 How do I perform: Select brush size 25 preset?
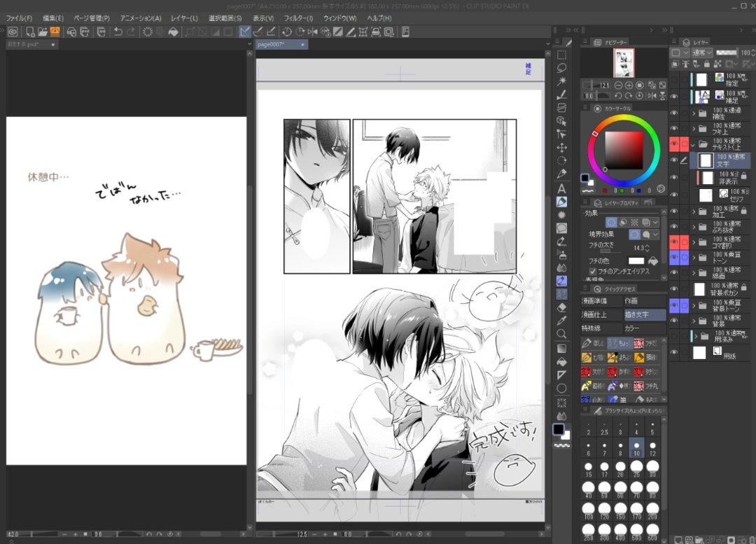tap(636, 468)
